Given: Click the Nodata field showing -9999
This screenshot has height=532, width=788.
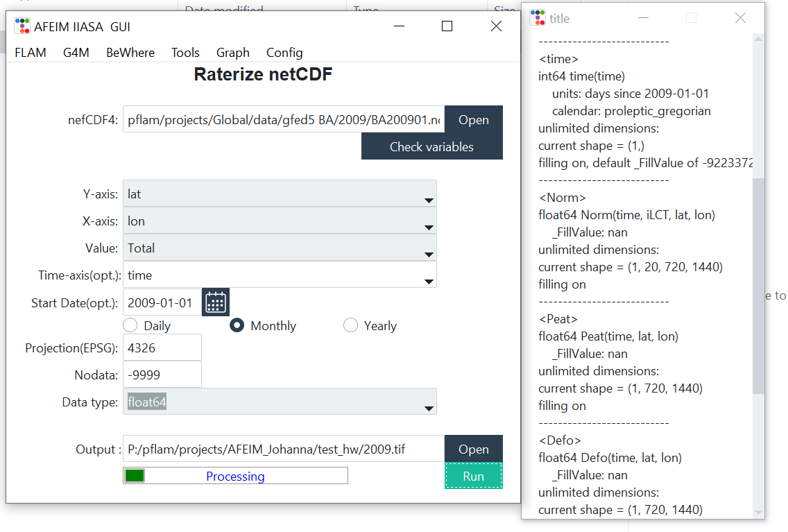Looking at the screenshot, I should [162, 375].
